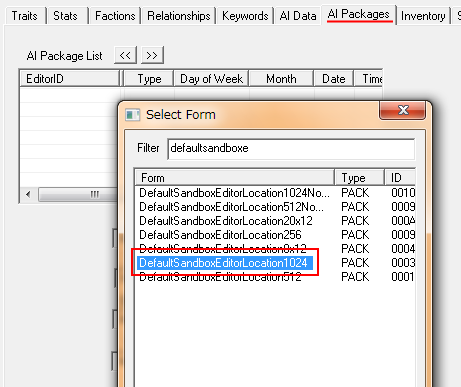
Task: Open the Stats tab
Action: (x=65, y=16)
